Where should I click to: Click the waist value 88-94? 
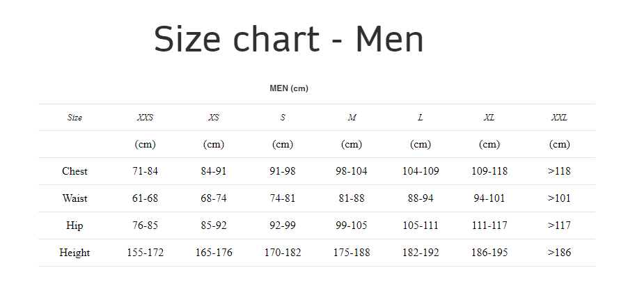pos(421,198)
